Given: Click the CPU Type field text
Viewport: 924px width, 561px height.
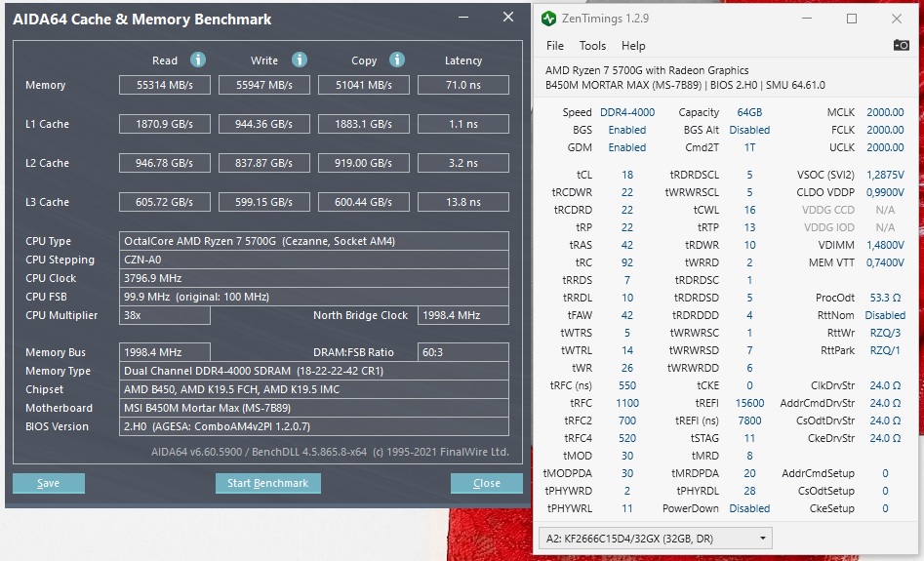Looking at the screenshot, I should (314, 241).
